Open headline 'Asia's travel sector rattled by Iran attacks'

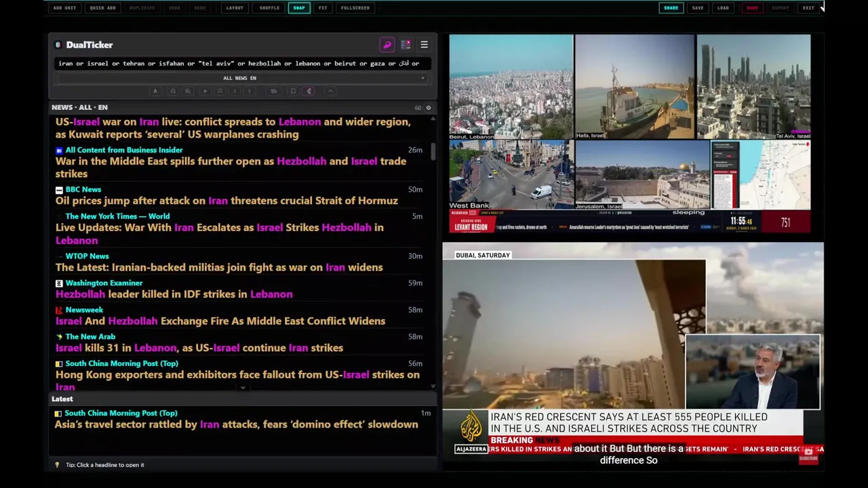tap(237, 424)
